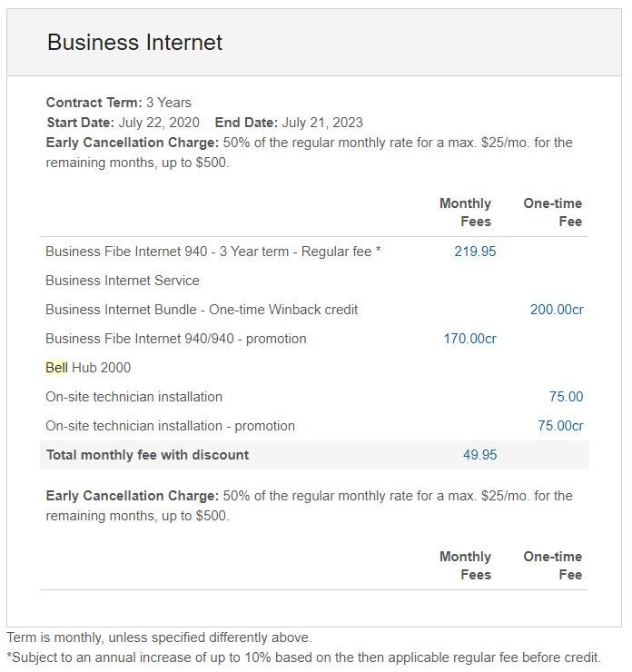
Task: Click the Business Internet Service line
Action: click(123, 281)
